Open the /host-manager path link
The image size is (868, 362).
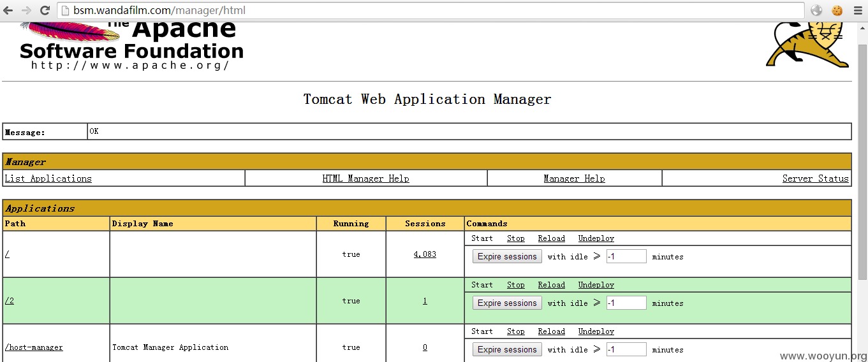tap(34, 347)
